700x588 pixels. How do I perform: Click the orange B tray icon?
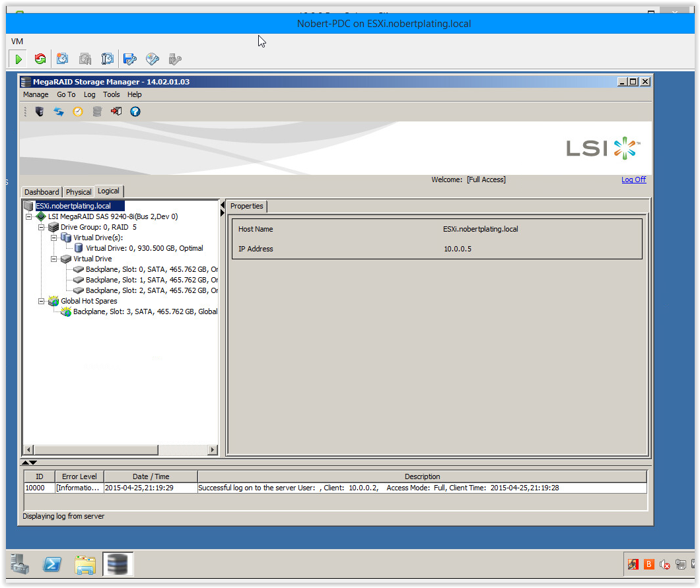coord(648,564)
